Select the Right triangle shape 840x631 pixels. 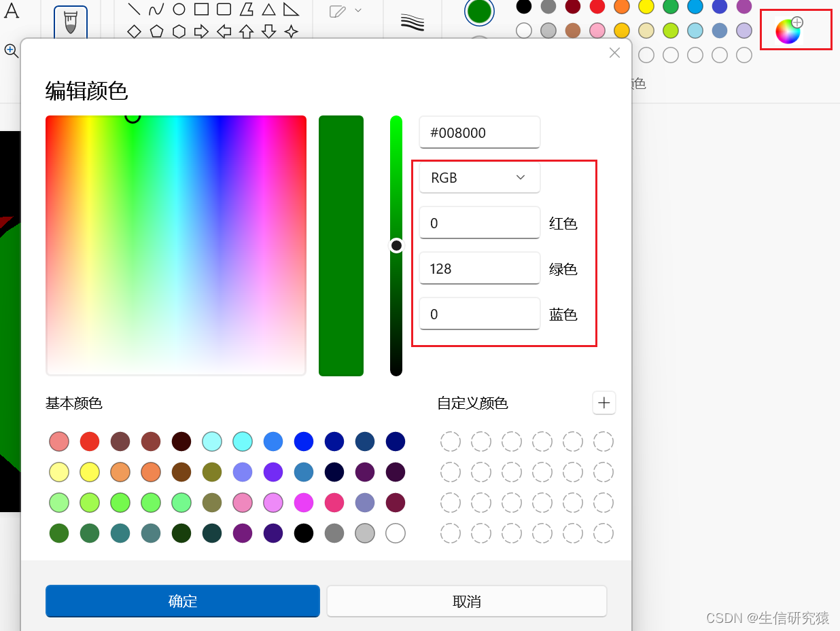coord(291,10)
